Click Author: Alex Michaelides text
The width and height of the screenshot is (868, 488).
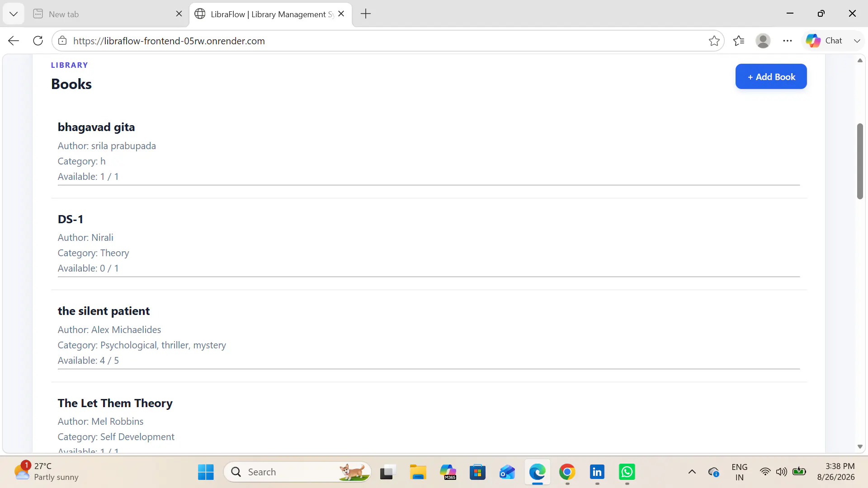point(109,330)
